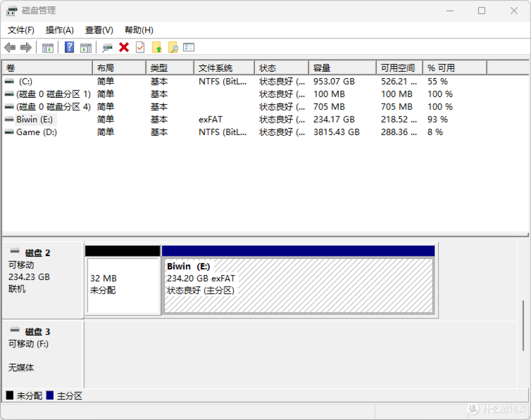The image size is (531, 420).
Task: Click the black 未分配 legend swatch
Action: [x=10, y=395]
